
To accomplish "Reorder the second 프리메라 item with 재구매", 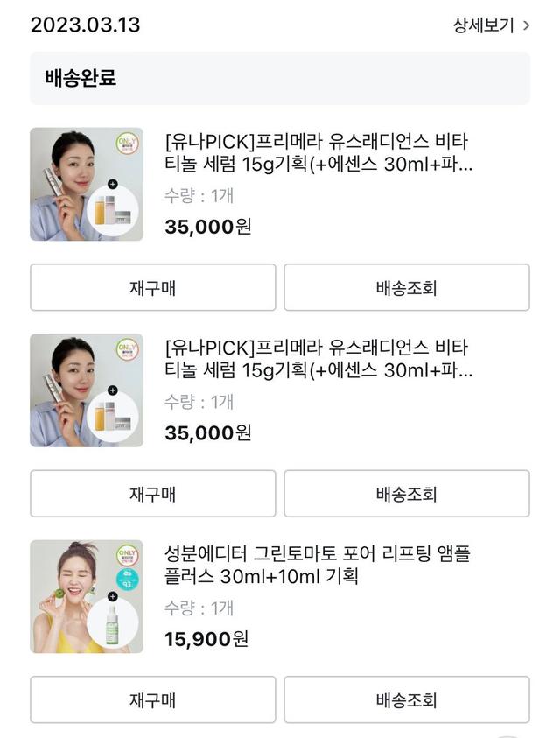I will (153, 494).
